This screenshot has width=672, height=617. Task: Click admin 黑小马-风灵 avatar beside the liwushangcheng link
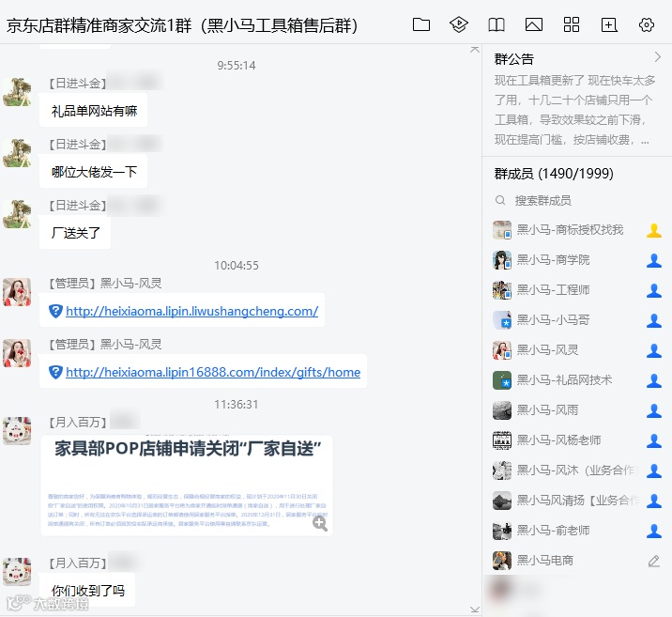point(17,291)
